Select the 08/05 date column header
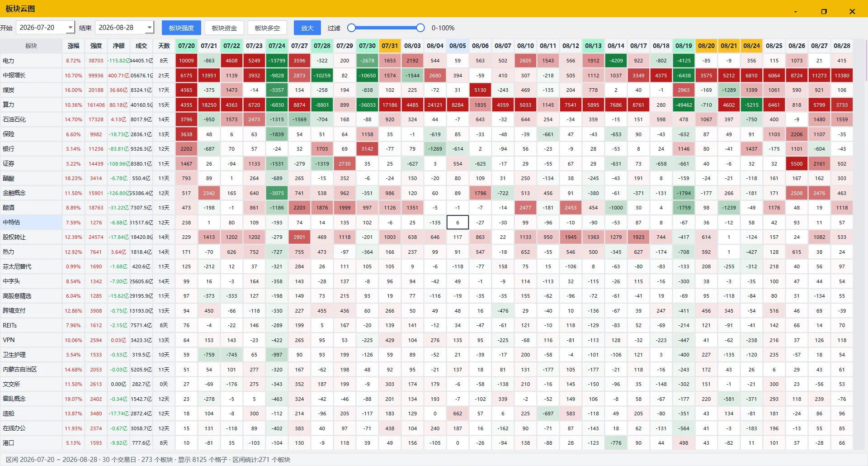868x466 pixels. coord(458,46)
